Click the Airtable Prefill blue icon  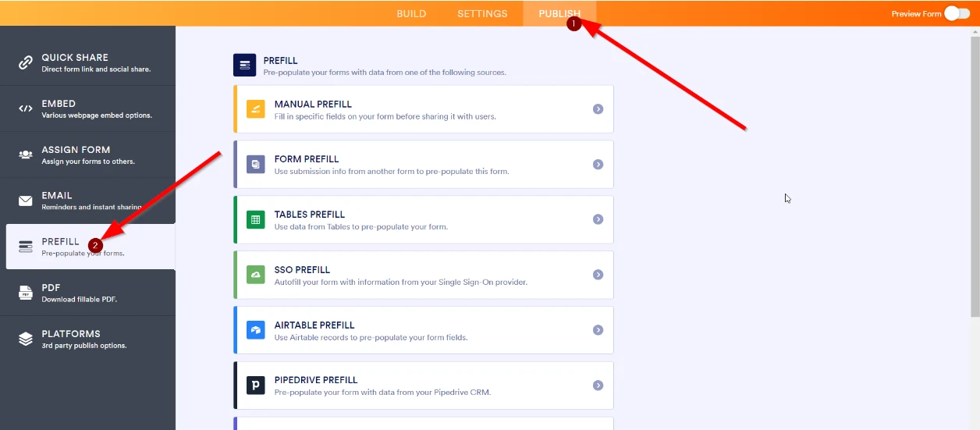pos(256,330)
